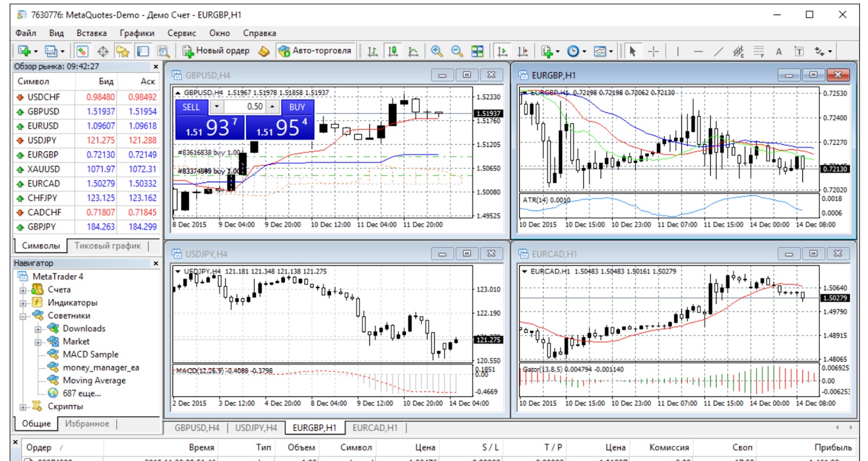Image resolution: width=868 pixels, height=461 pixels.
Task: Click the Tile Windows grid icon
Action: point(477,51)
